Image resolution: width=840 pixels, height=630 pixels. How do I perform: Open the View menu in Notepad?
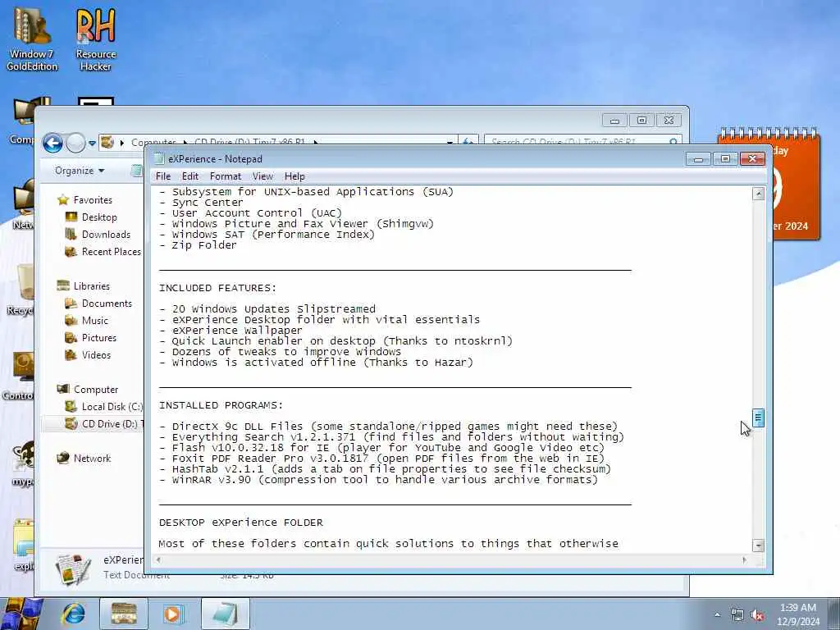point(262,176)
